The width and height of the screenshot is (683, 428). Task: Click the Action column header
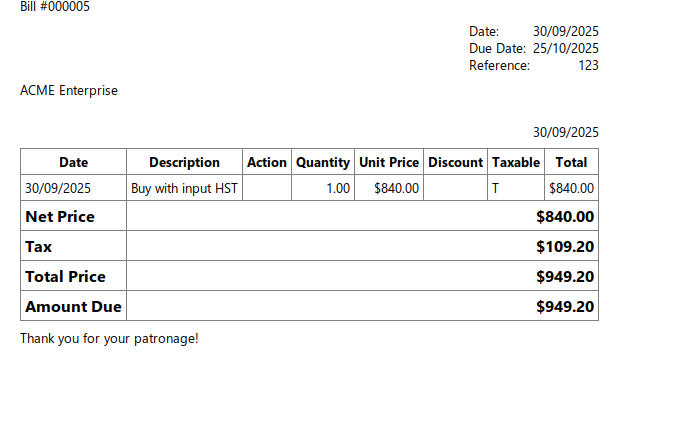coord(267,162)
